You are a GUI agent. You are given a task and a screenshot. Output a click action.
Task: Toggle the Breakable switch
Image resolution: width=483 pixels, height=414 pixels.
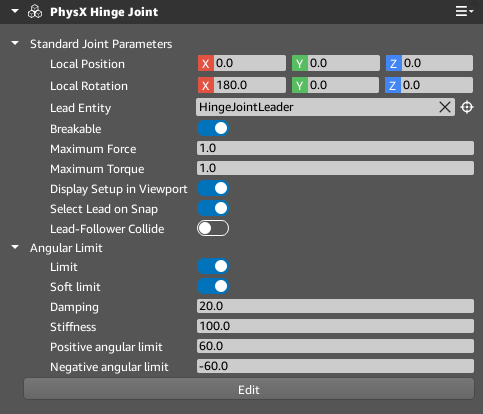click(213, 128)
